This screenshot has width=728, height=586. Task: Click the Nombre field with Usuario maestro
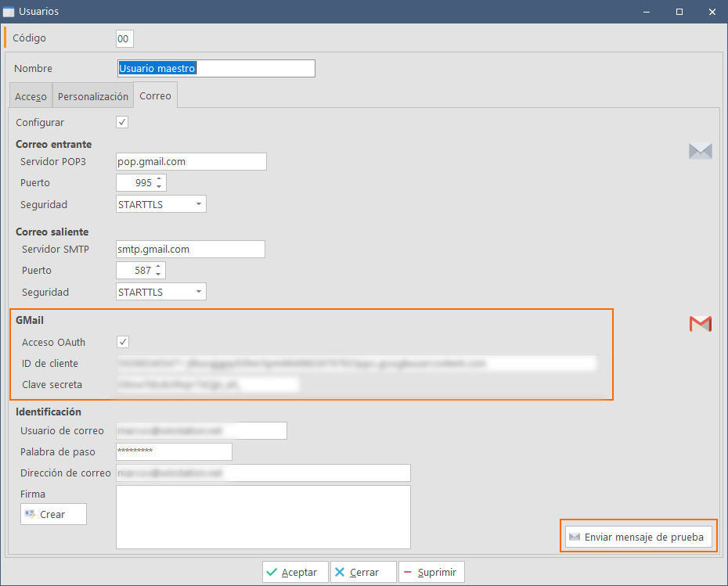click(216, 68)
